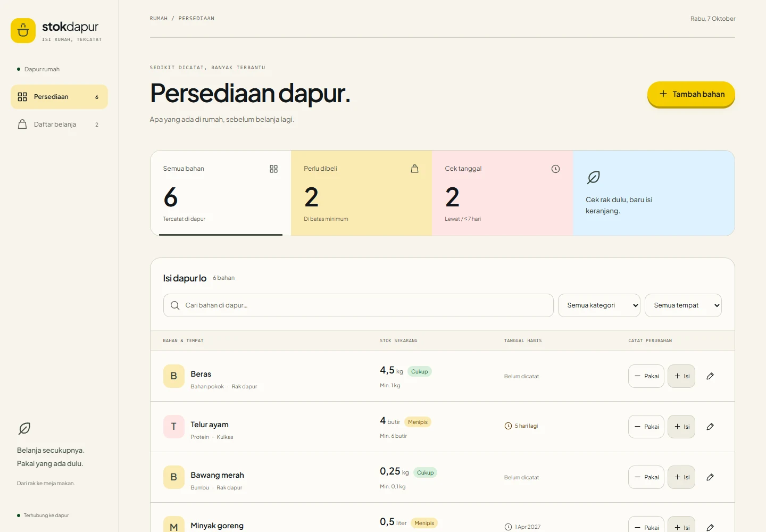Click the Min. 6 butir text
This screenshot has height=532, width=766.
point(393,436)
